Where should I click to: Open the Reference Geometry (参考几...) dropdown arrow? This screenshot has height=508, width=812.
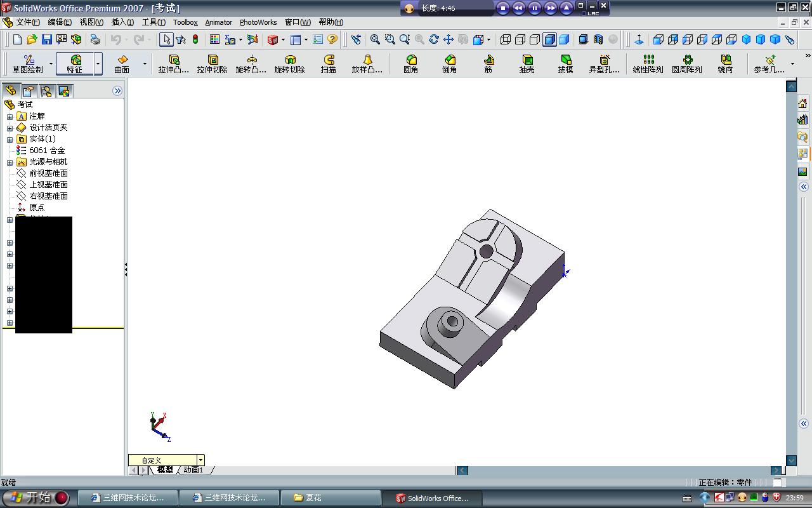792,64
